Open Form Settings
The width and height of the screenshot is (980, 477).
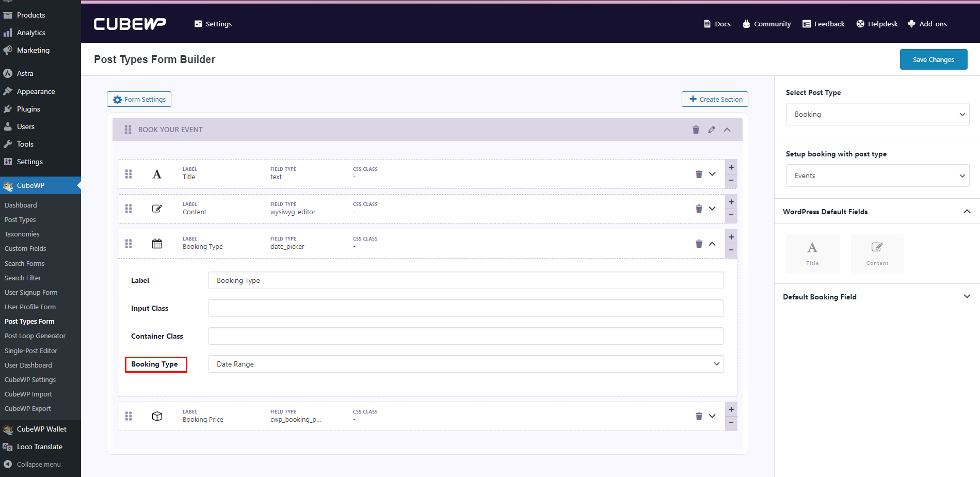139,99
